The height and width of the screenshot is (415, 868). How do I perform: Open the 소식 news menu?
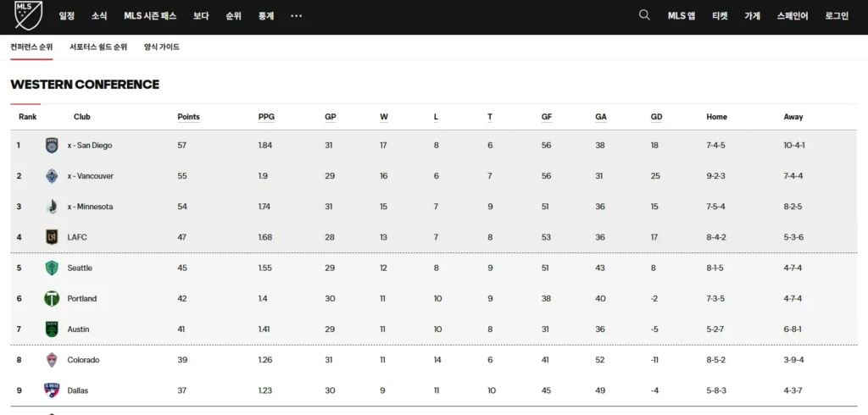tap(99, 16)
